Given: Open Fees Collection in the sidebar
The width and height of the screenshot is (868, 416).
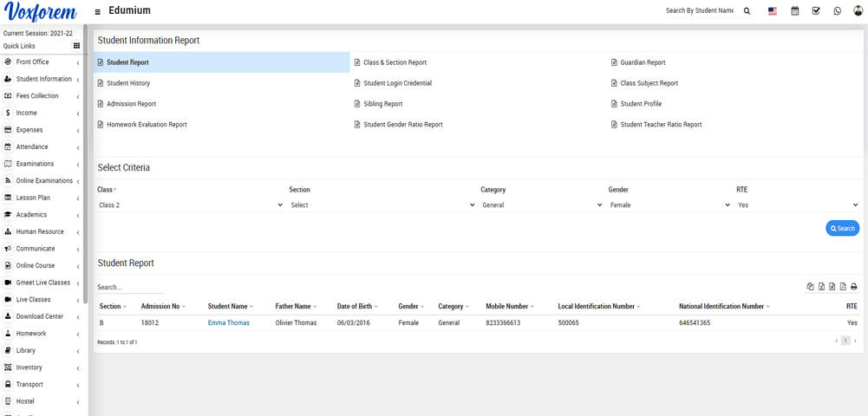Looking at the screenshot, I should [37, 96].
